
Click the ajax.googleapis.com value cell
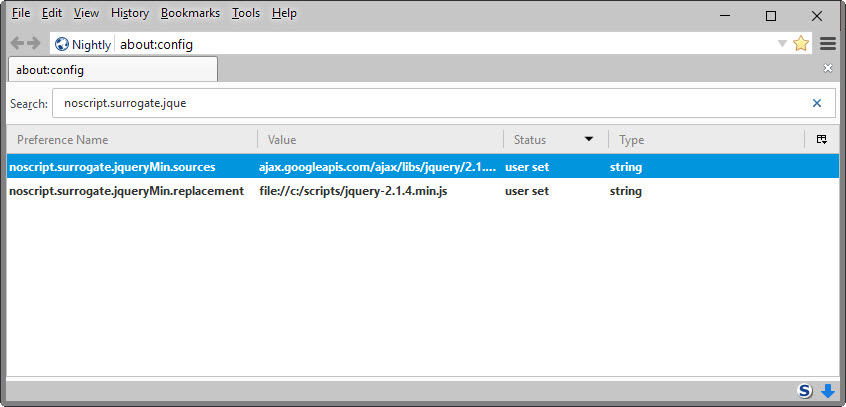(x=378, y=167)
